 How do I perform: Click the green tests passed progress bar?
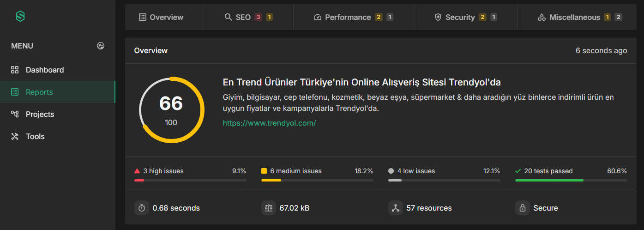click(571, 180)
